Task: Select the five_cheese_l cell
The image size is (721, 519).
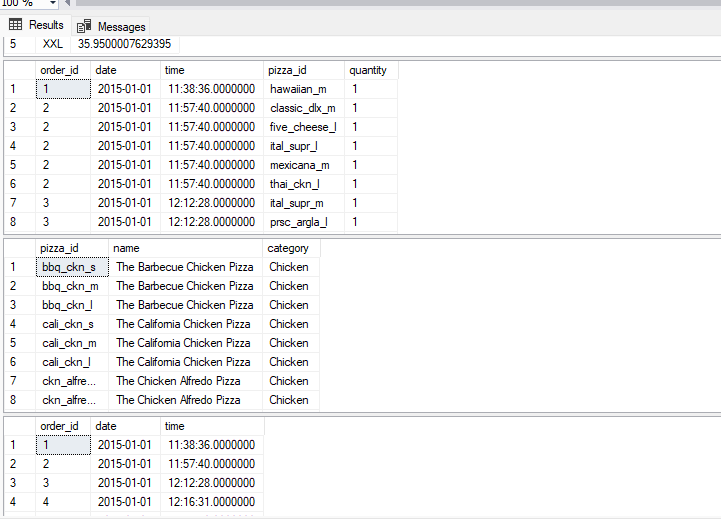Action: click(304, 127)
